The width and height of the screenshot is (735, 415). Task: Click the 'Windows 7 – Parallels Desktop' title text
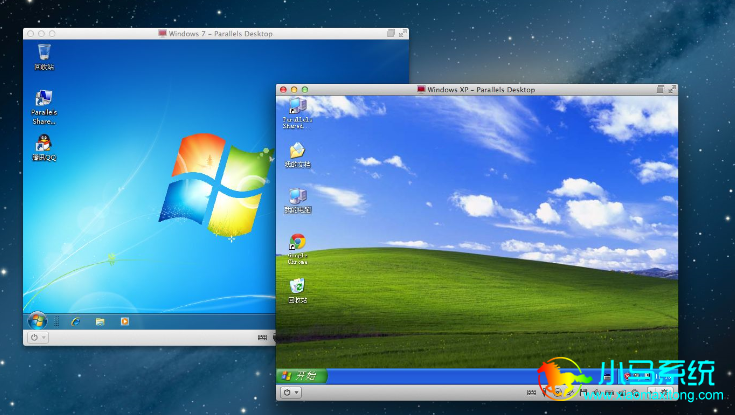click(220, 34)
